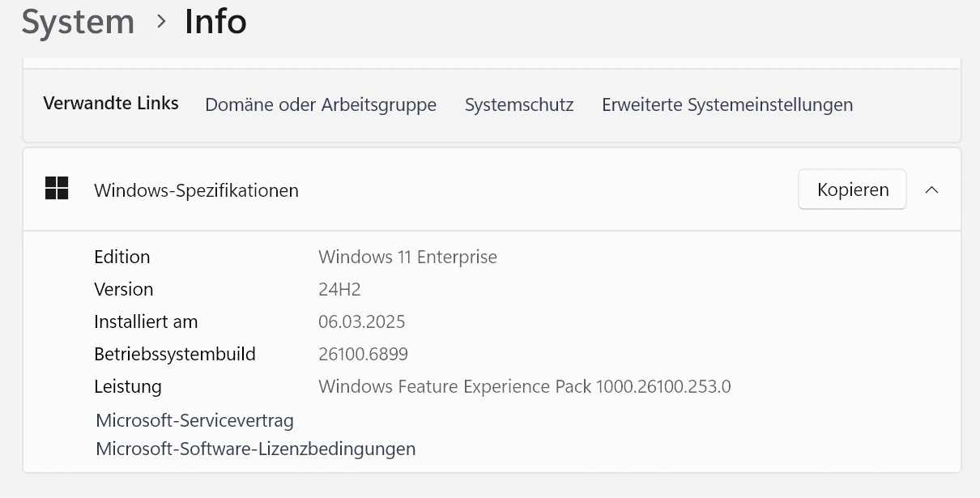This screenshot has width=980, height=498.
Task: Open the Domäne oder Arbeitsgruppe link
Action: click(321, 104)
